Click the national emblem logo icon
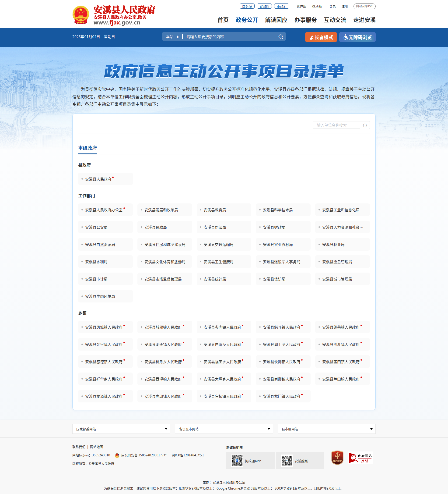This screenshot has width=448, height=494. [81, 15]
